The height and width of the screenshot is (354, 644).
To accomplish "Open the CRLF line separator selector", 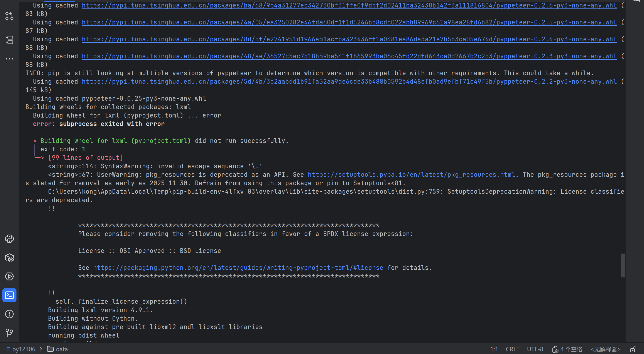I will (512, 349).
